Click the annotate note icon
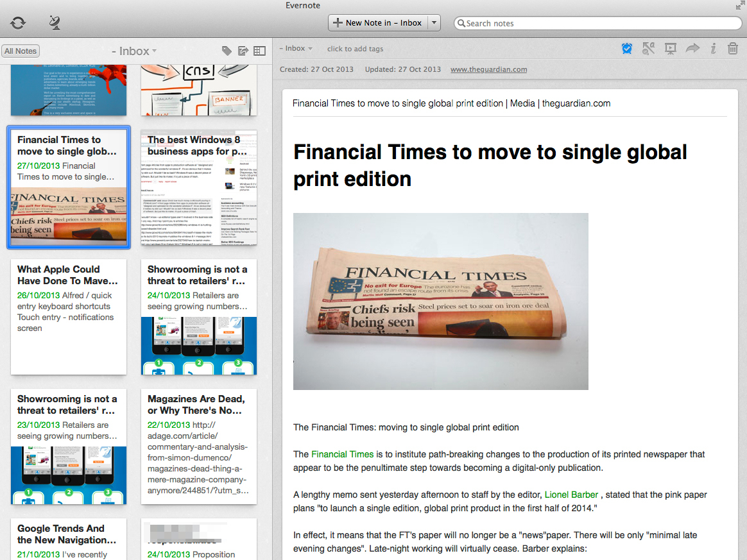Screen dimensions: 747x560 point(648,49)
